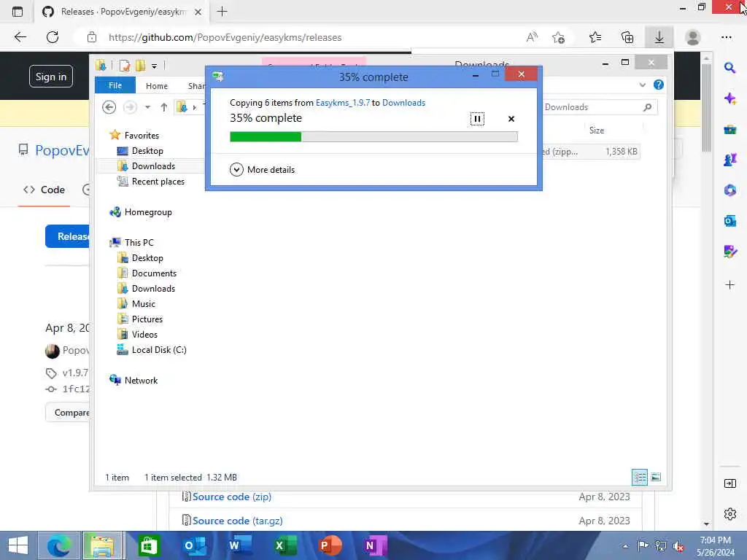The image size is (747, 560).
Task: Go back in Edge browser
Action: pos(20,37)
